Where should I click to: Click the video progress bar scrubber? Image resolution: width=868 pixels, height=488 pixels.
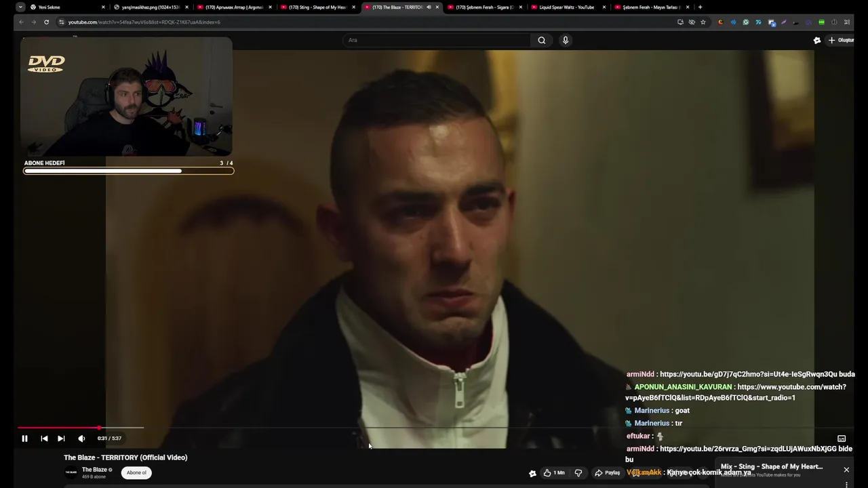100,428
